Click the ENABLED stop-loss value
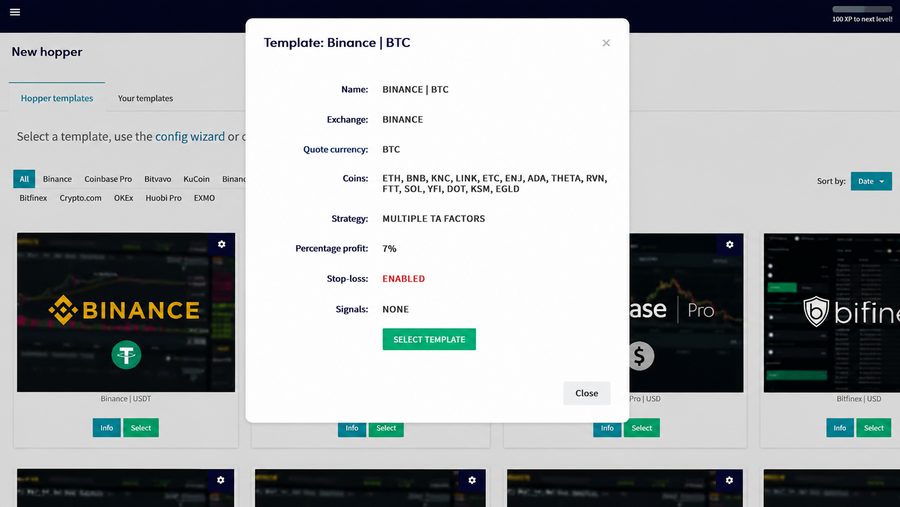Screen dimensions: 900x507 click(404, 279)
